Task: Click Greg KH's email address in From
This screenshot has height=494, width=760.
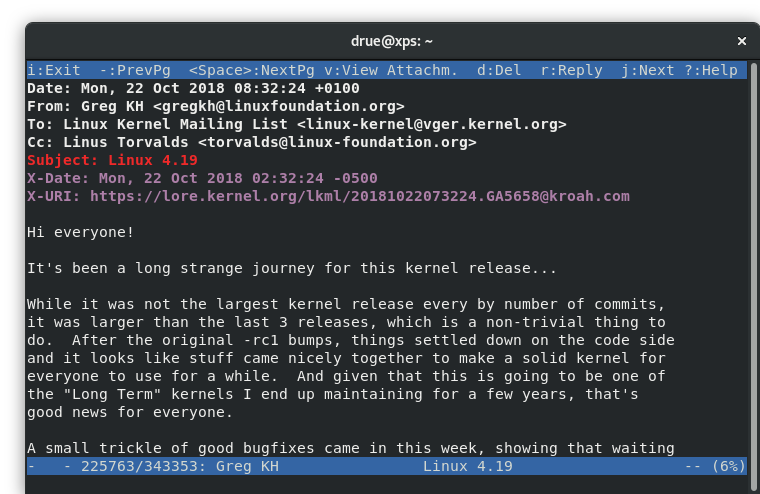Action: (x=279, y=106)
